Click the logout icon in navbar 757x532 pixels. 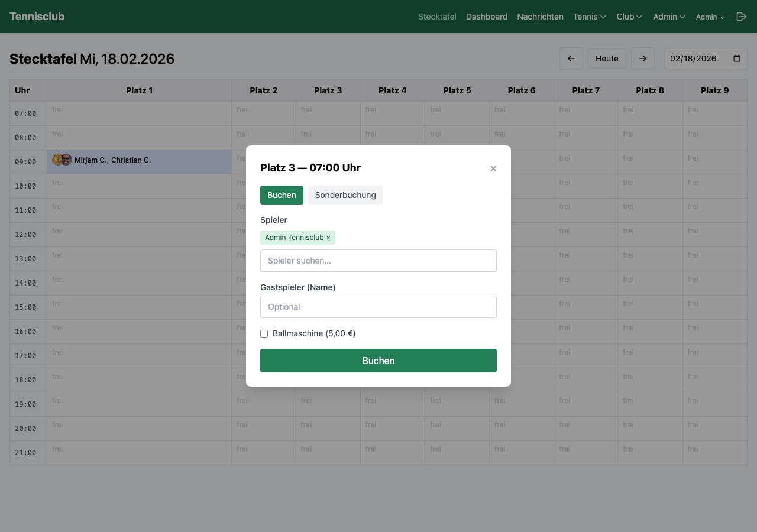pos(741,17)
